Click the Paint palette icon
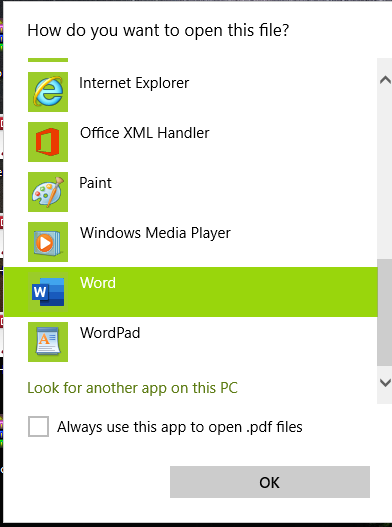This screenshot has height=527, width=392. pos(48,192)
